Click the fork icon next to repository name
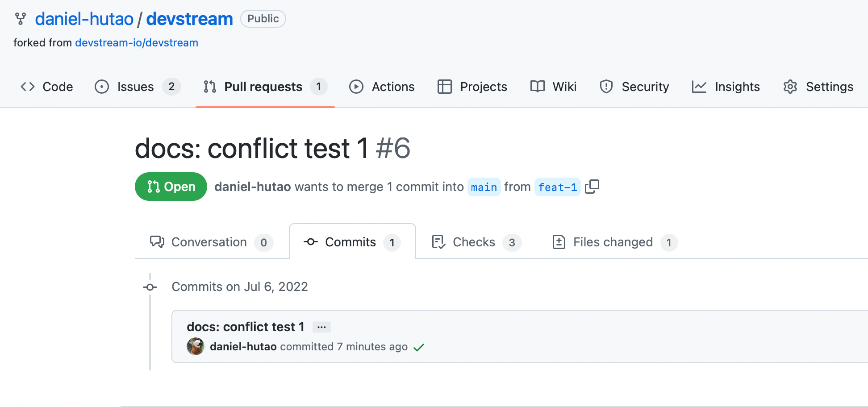This screenshot has width=868, height=407. [20, 19]
